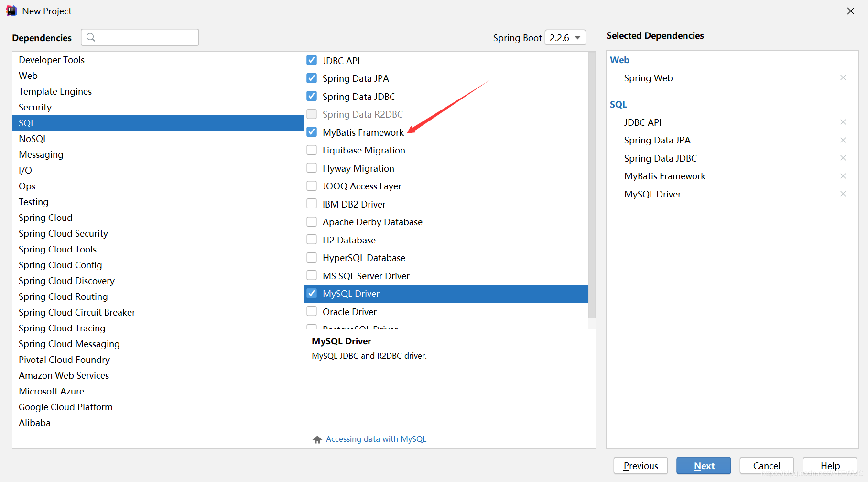868x482 pixels.
Task: Focus the dependencies search field
Action: (x=140, y=37)
